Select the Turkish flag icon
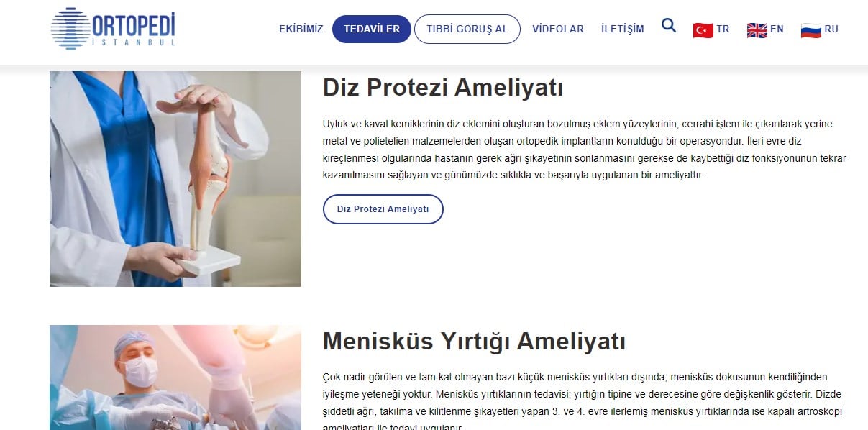The image size is (868, 430). tap(703, 29)
